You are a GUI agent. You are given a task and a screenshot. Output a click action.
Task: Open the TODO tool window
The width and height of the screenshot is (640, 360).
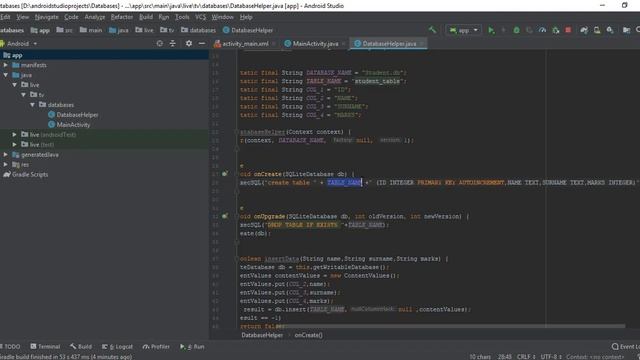tap(10, 347)
